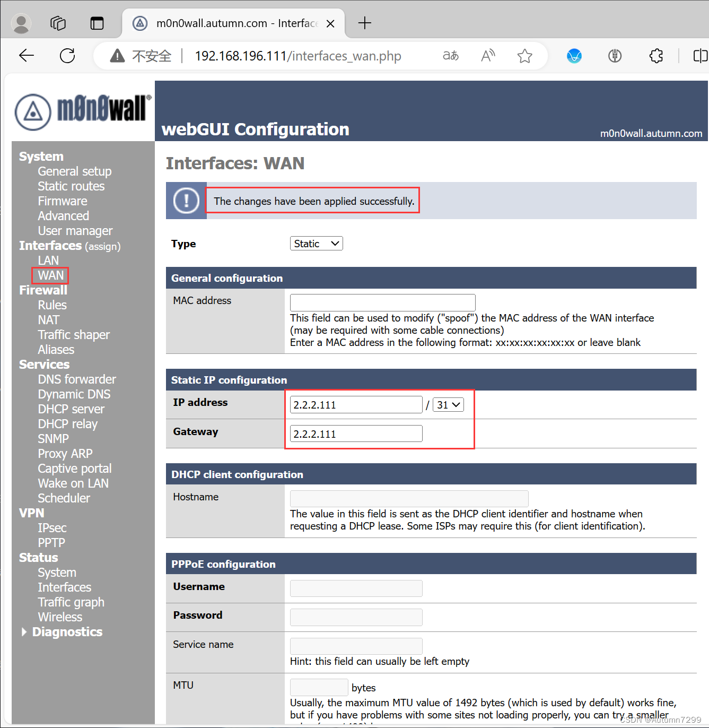
Task: Click the blue bird extension icon
Action: (574, 56)
